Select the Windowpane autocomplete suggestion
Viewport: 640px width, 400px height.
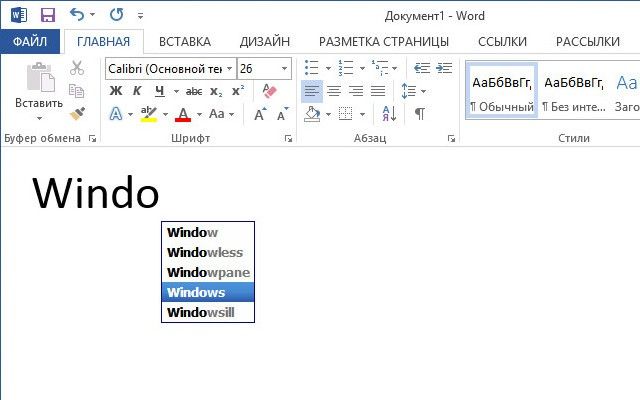[x=208, y=272]
